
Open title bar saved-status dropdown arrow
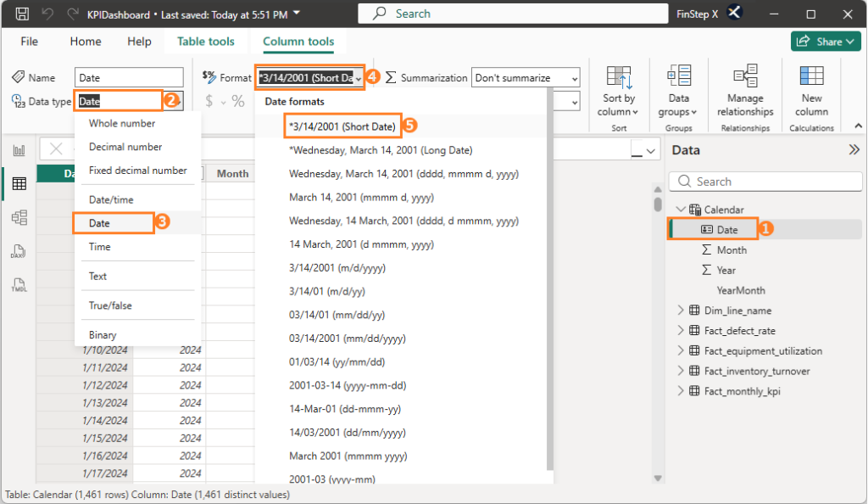(297, 14)
